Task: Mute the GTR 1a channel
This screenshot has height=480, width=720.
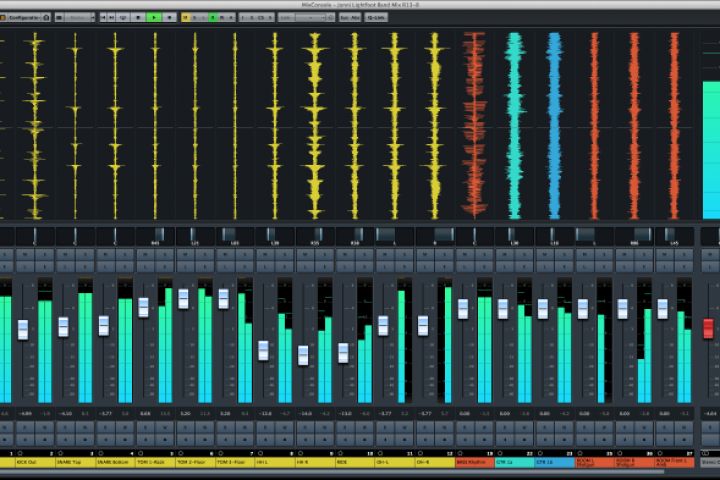Action: (505, 254)
